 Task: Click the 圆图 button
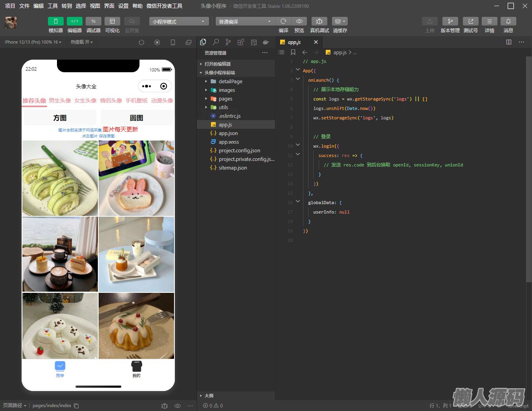click(136, 118)
